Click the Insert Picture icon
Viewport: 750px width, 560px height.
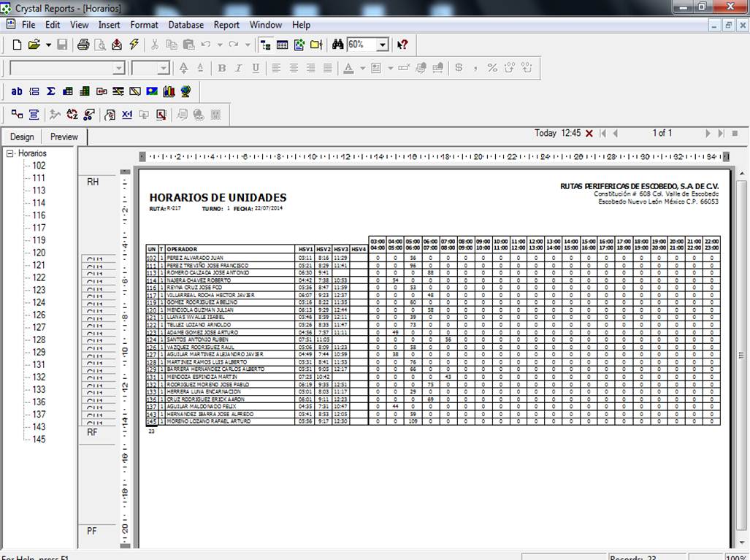click(152, 91)
